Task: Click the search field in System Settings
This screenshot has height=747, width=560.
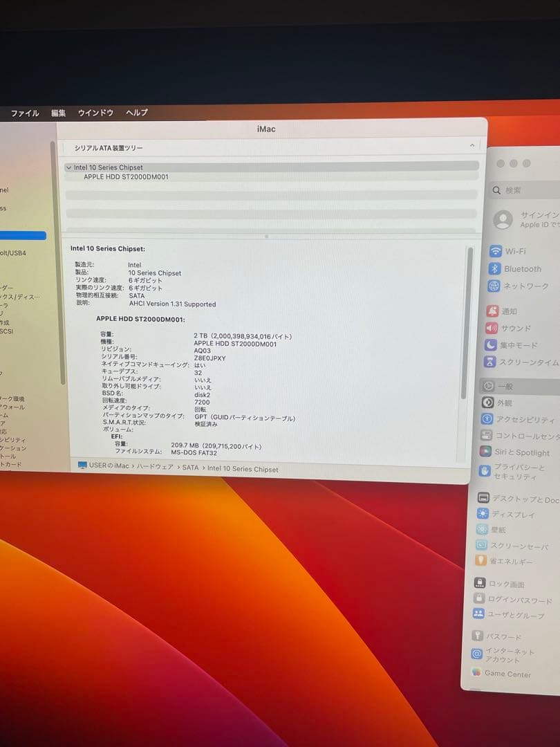Action: [x=526, y=191]
